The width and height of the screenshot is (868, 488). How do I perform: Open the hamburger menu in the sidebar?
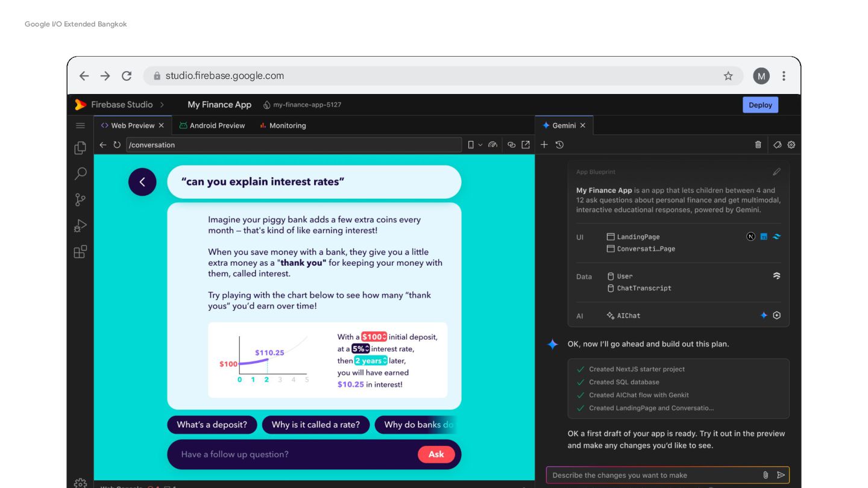(x=80, y=125)
